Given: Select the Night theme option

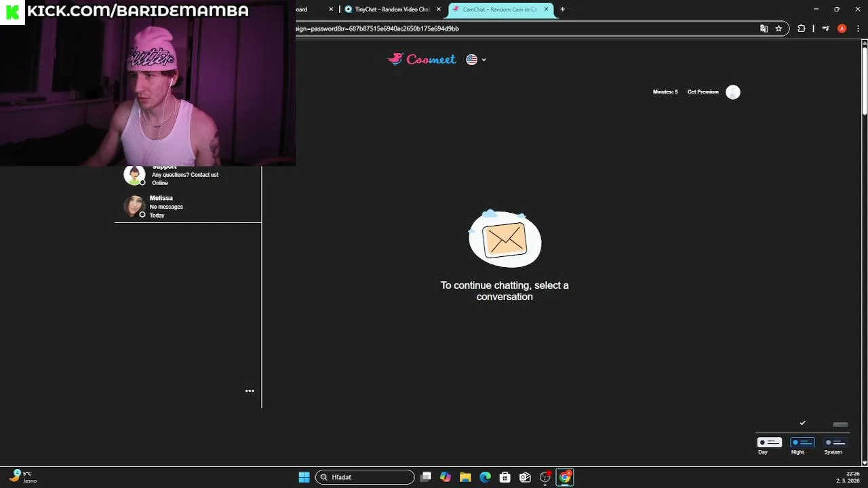Looking at the screenshot, I should (x=802, y=445).
